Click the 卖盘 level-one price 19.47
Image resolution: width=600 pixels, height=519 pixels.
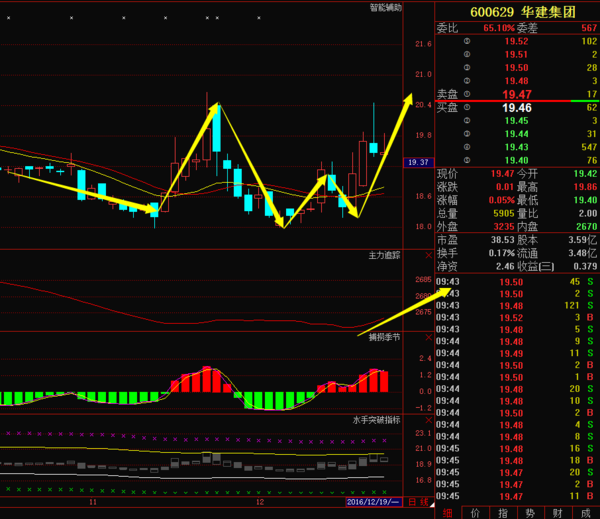pos(517,95)
